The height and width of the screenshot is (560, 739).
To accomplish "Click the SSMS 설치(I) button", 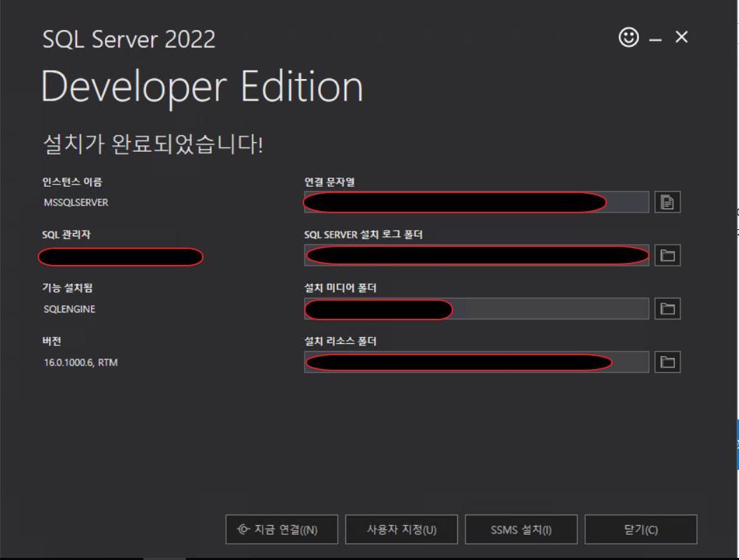I will tap(522, 529).
